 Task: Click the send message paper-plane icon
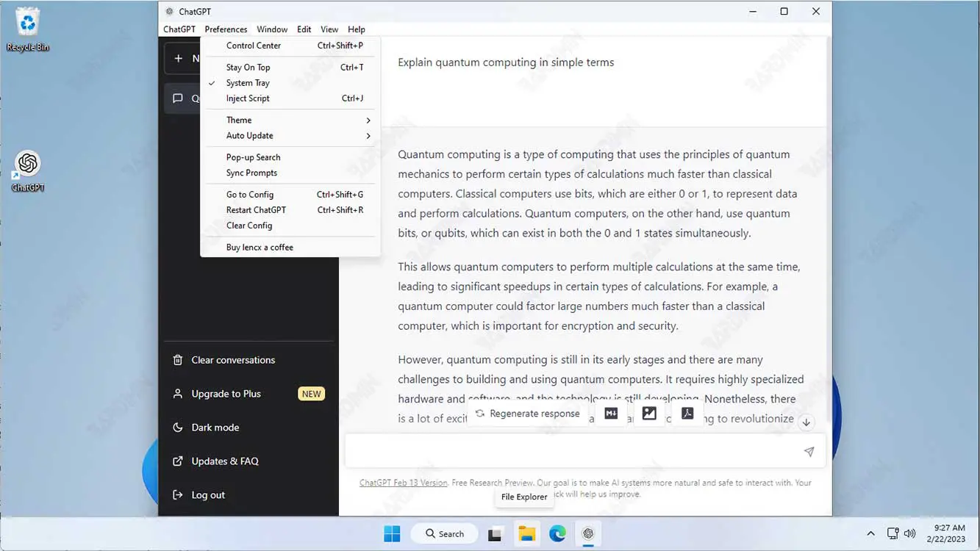[x=809, y=452]
